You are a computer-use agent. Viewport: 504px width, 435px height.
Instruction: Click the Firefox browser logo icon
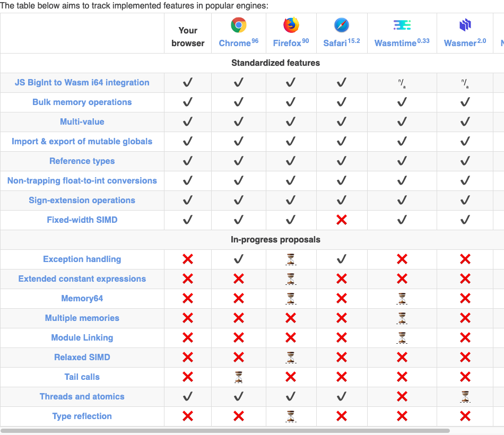291,25
